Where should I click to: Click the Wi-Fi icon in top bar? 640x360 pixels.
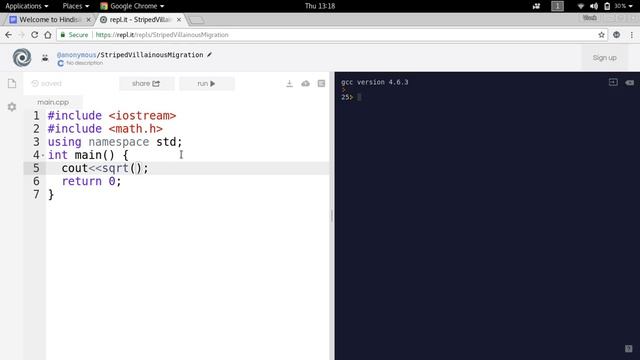point(580,6)
